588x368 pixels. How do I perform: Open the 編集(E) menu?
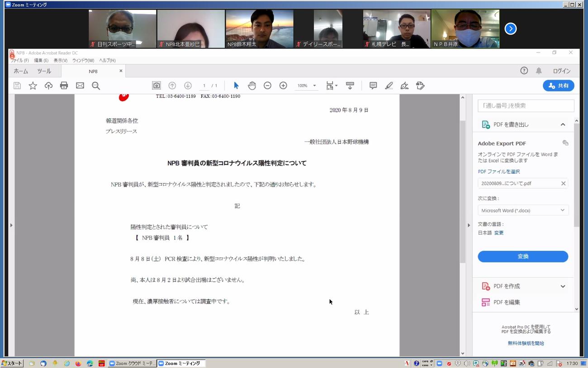pos(41,60)
